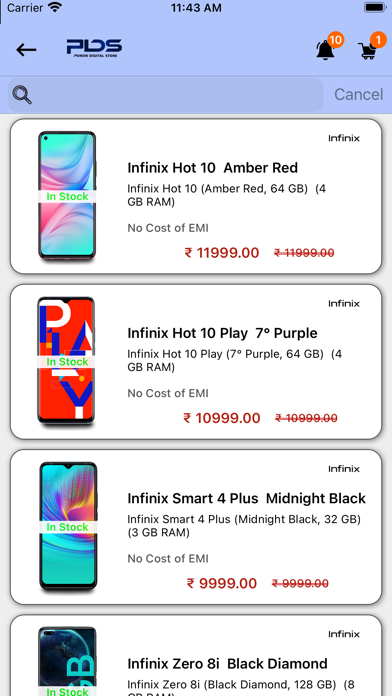Click the Infinix brand logo on Zero 8i card
392x696 pixels.
point(344,634)
